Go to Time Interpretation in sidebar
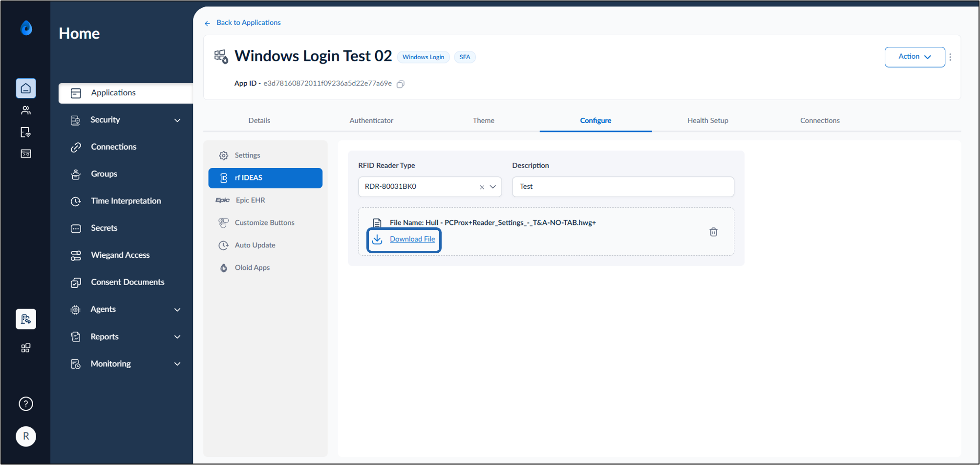This screenshot has height=465, width=980. tap(126, 201)
